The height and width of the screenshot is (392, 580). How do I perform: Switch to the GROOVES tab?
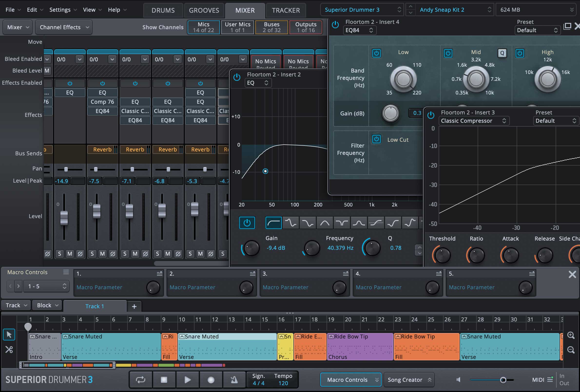(204, 10)
